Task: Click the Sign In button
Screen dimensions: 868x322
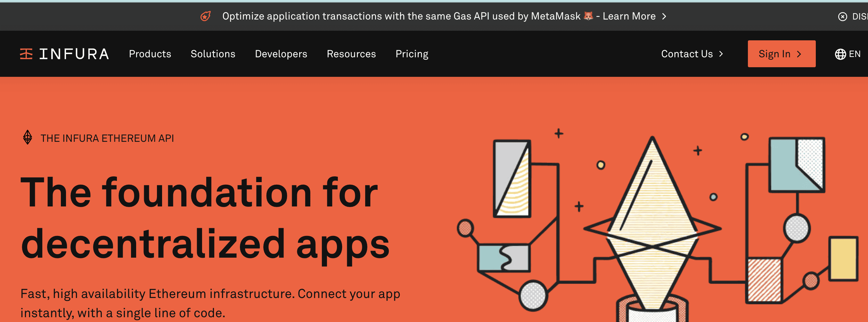Action: [x=782, y=54]
